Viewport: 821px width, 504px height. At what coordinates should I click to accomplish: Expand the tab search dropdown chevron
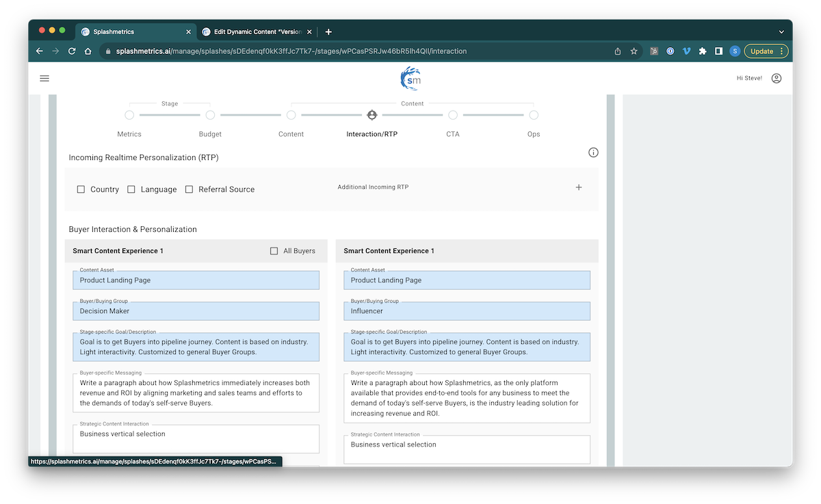pos(781,32)
